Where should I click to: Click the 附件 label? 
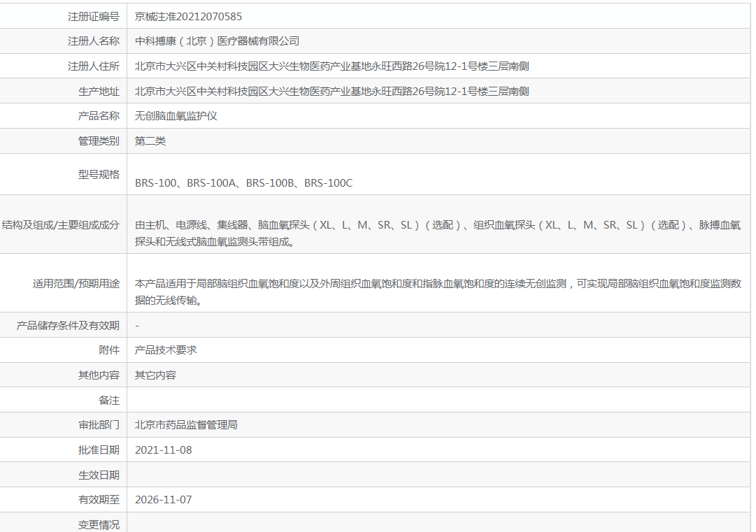(x=109, y=350)
